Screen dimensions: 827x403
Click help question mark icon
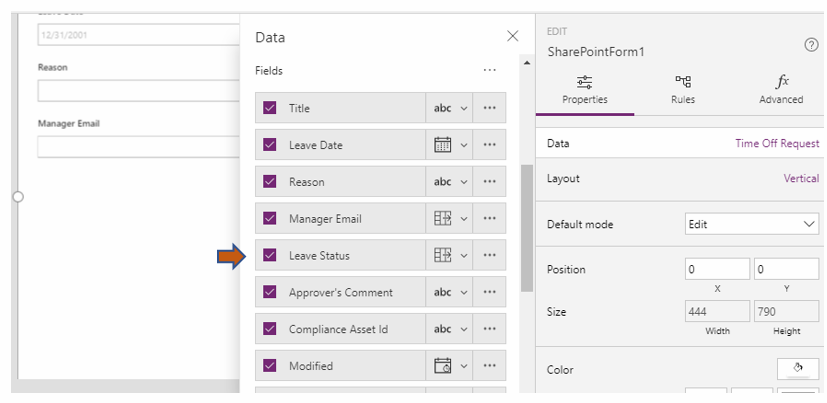811,45
